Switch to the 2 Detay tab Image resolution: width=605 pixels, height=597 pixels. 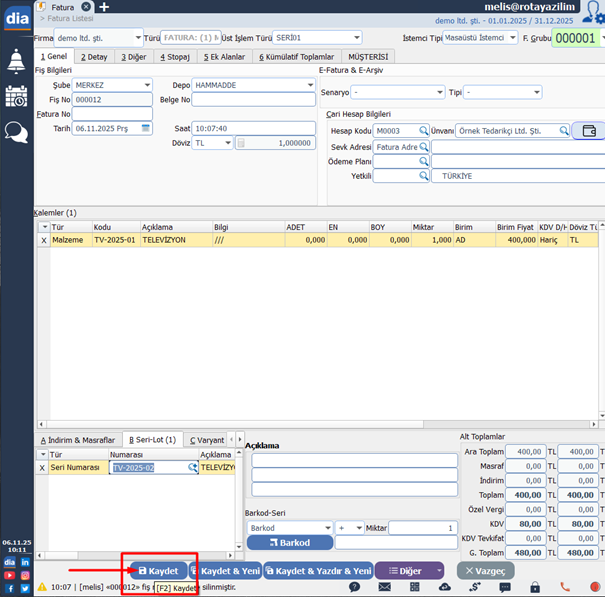(95, 57)
